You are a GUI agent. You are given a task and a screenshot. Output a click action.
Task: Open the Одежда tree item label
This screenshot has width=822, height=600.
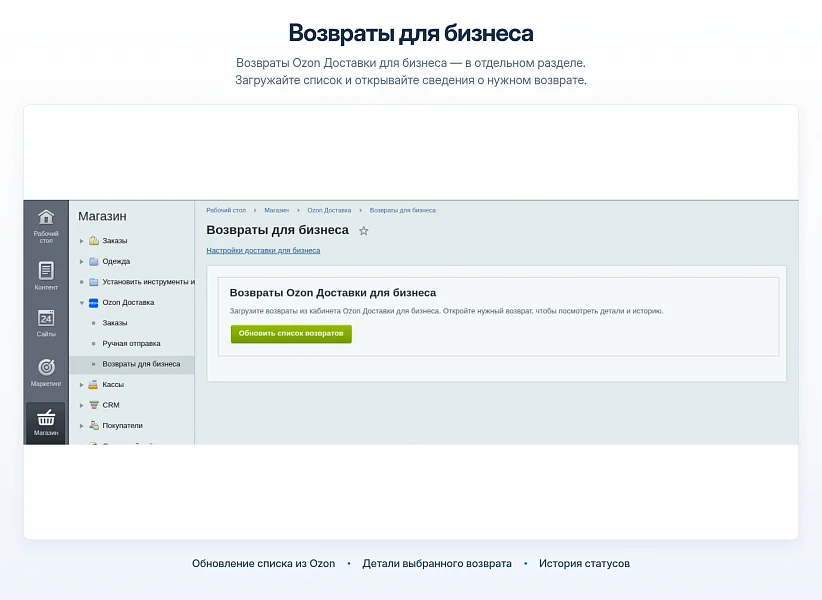[x=116, y=261]
